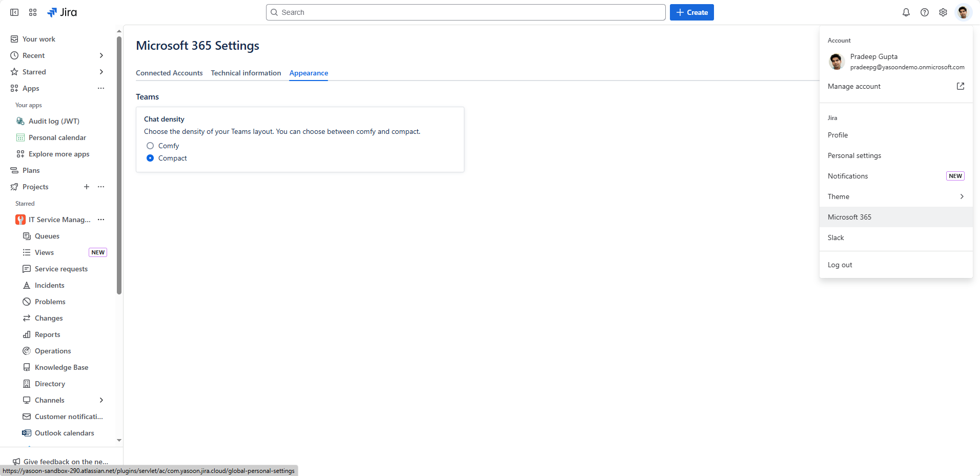This screenshot has width=980, height=476.
Task: Open the Reports section
Action: tap(48, 334)
